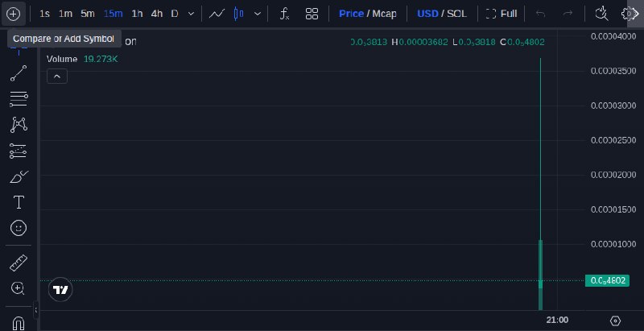Image resolution: width=644 pixels, height=331 pixels.
Task: Open the Indicators fx menu
Action: 285,14
